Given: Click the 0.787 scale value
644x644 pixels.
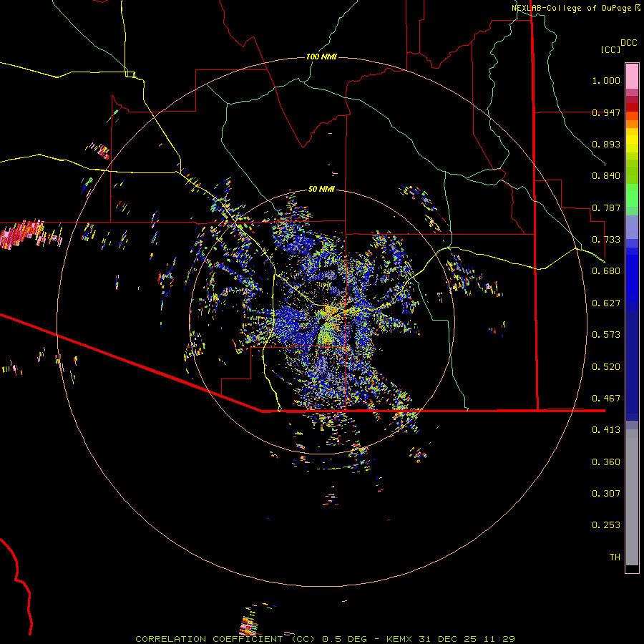Looking at the screenshot, I should (x=606, y=208).
